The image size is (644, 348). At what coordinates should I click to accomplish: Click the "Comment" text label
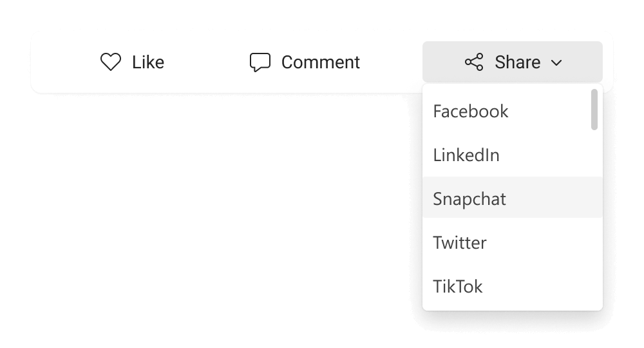click(x=321, y=63)
